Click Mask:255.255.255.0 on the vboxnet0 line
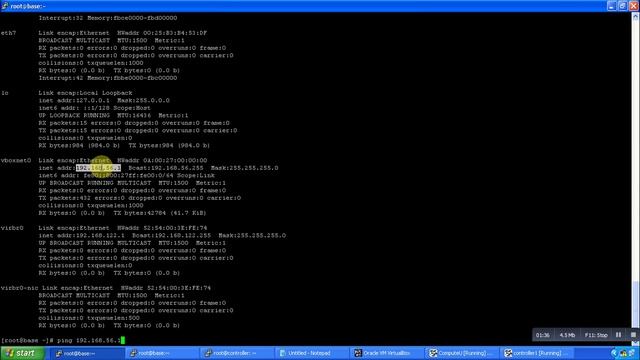 click(x=244, y=168)
